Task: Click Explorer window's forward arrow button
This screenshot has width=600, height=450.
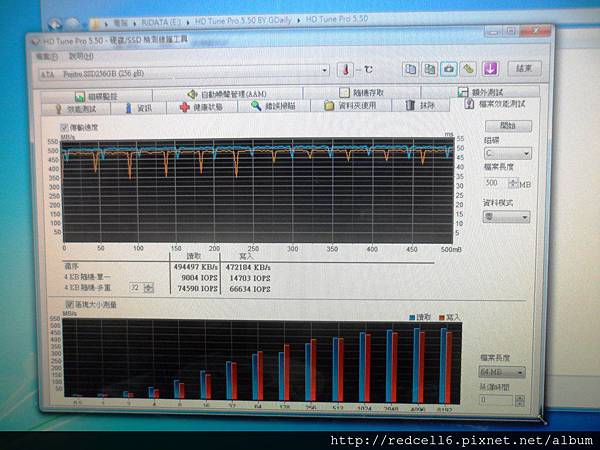Action: [73, 24]
